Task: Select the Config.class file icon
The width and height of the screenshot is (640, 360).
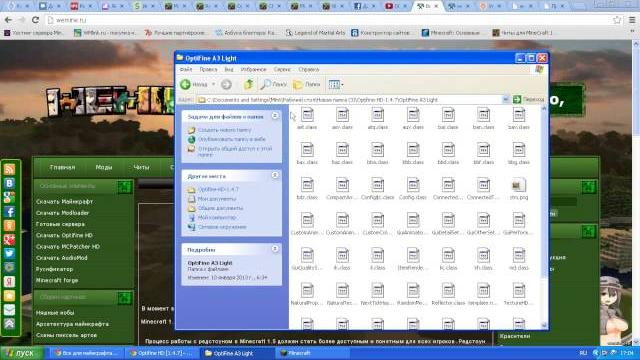Action: coord(413,189)
